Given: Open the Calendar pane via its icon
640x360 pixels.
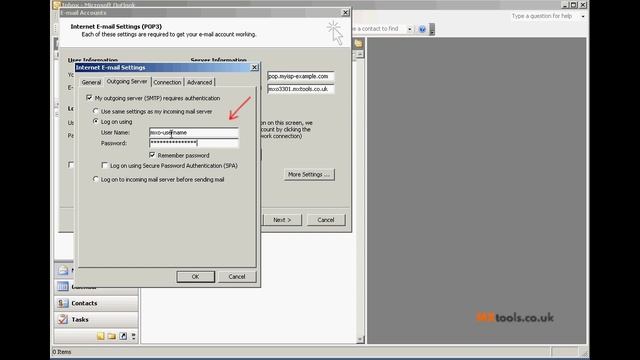Looking at the screenshot, I should click(62, 287).
